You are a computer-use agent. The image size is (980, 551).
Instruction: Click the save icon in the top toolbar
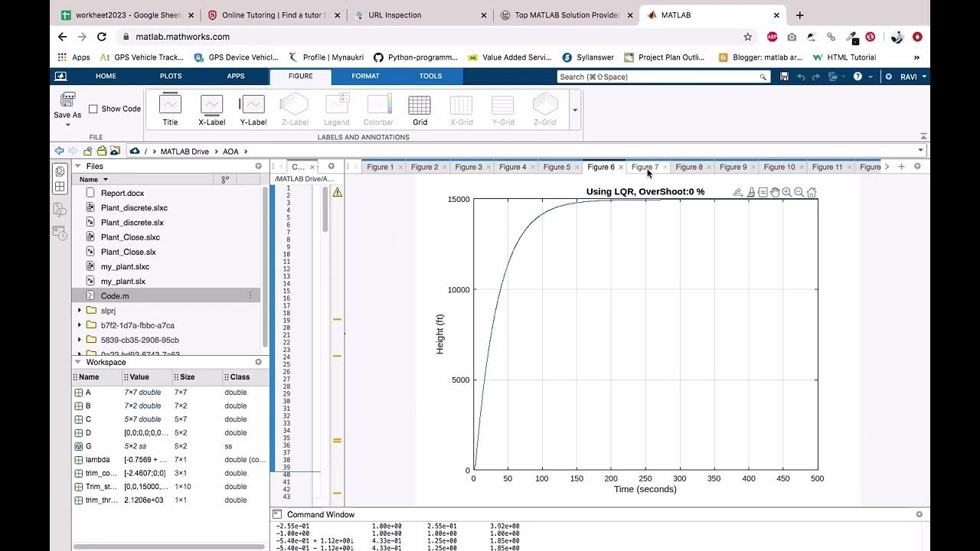click(x=784, y=77)
